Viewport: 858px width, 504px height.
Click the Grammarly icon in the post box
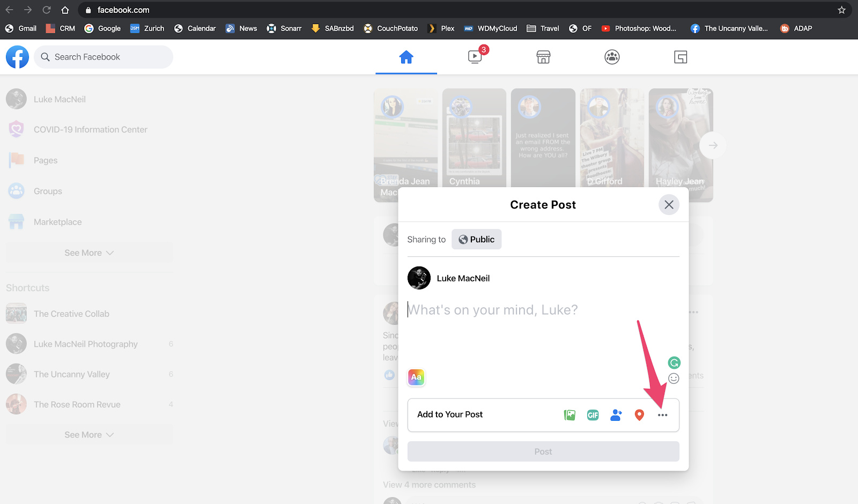click(x=674, y=363)
